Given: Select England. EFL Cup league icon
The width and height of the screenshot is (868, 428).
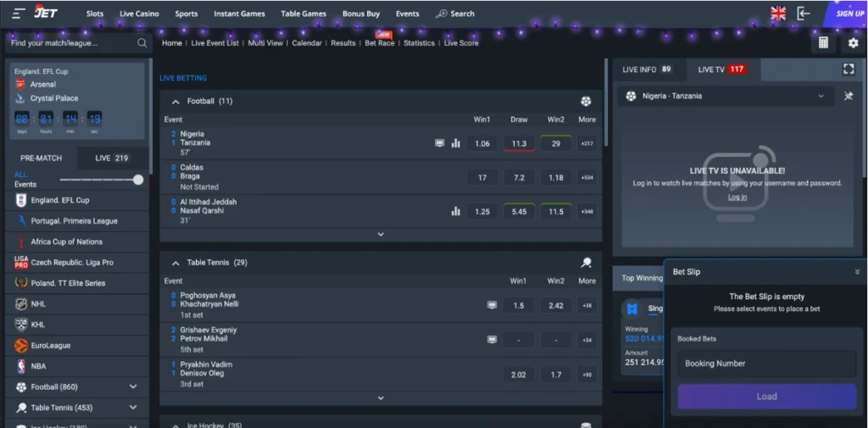Looking at the screenshot, I should [21, 200].
